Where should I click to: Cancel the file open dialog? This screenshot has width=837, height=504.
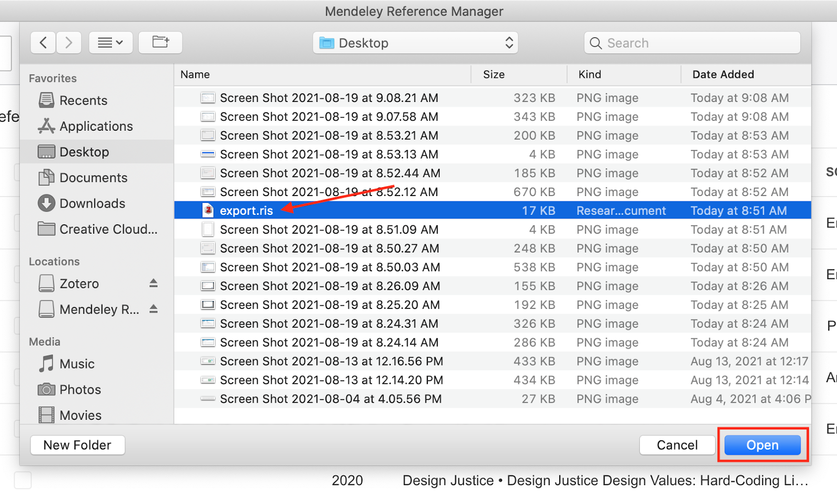pyautogui.click(x=677, y=445)
